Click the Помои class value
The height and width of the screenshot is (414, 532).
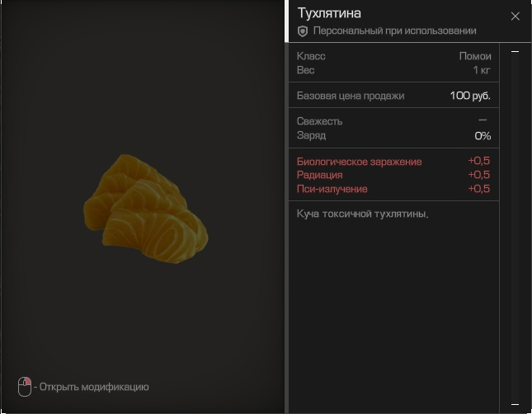pyautogui.click(x=475, y=56)
